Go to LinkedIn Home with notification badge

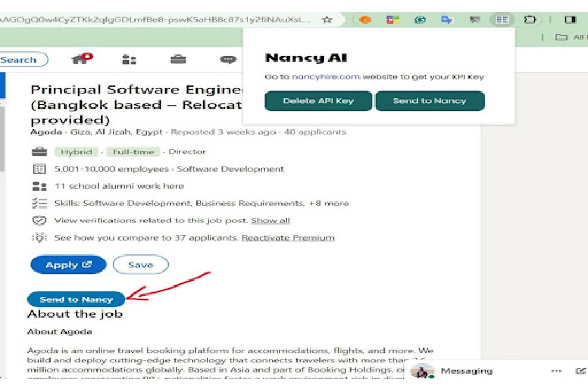click(x=82, y=59)
